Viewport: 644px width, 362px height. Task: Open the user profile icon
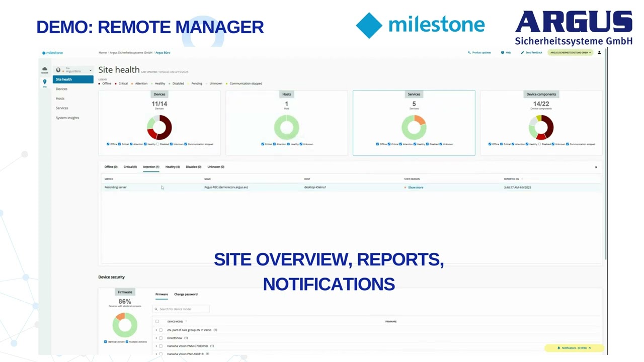point(599,52)
